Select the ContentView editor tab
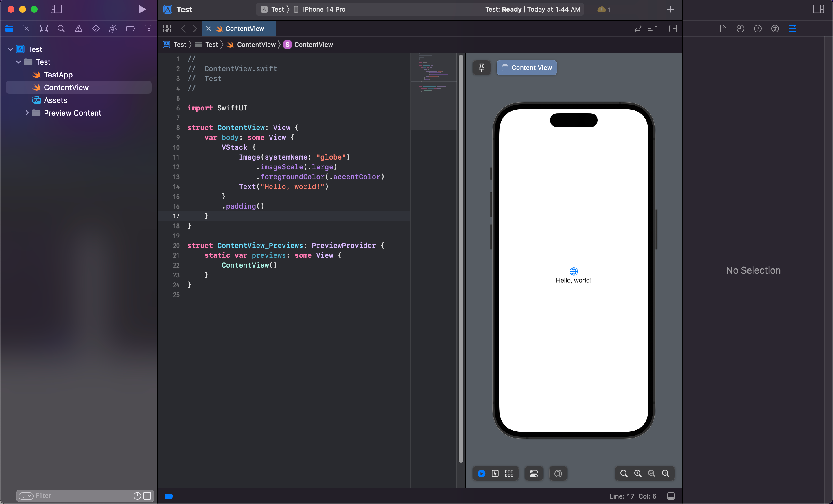 coord(244,29)
